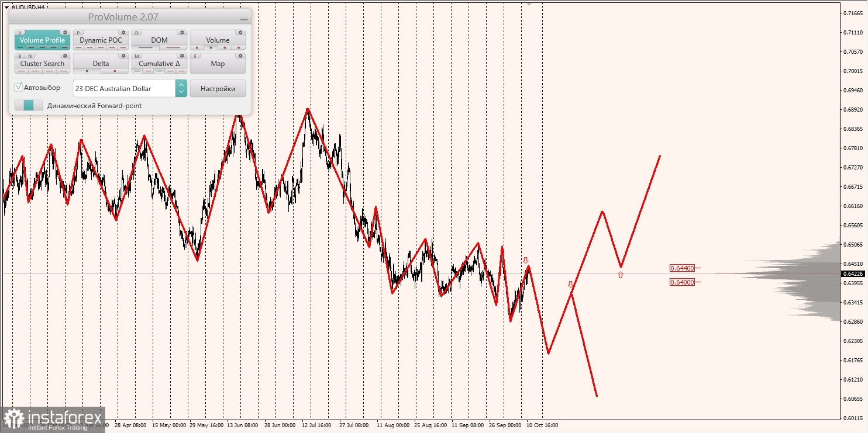Toggle DOM green line sub-mode
The width and height of the screenshot is (868, 433).
[x=146, y=47]
